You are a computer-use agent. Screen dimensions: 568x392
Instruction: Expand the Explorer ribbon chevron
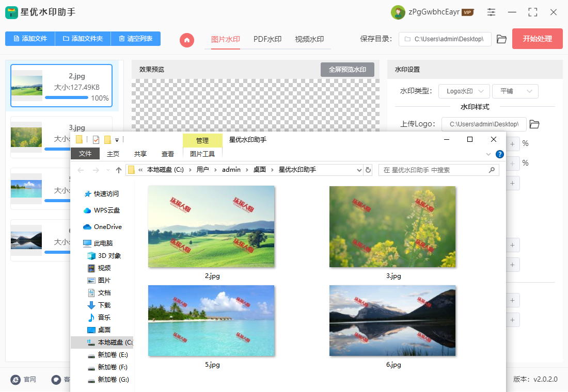(488, 154)
